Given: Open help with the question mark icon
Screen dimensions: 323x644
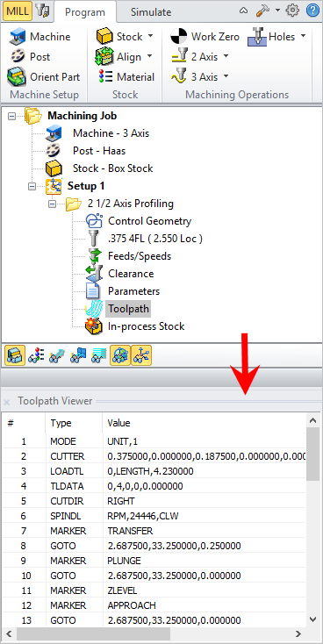Looking at the screenshot, I should pos(313,11).
